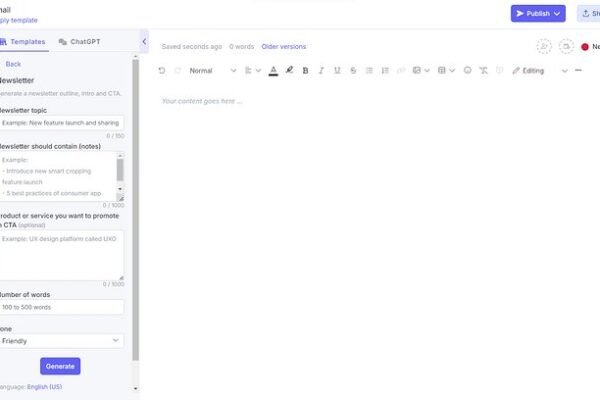Click the CTA textarea resize handle
Screen dimensions: 600x400
tap(121, 278)
